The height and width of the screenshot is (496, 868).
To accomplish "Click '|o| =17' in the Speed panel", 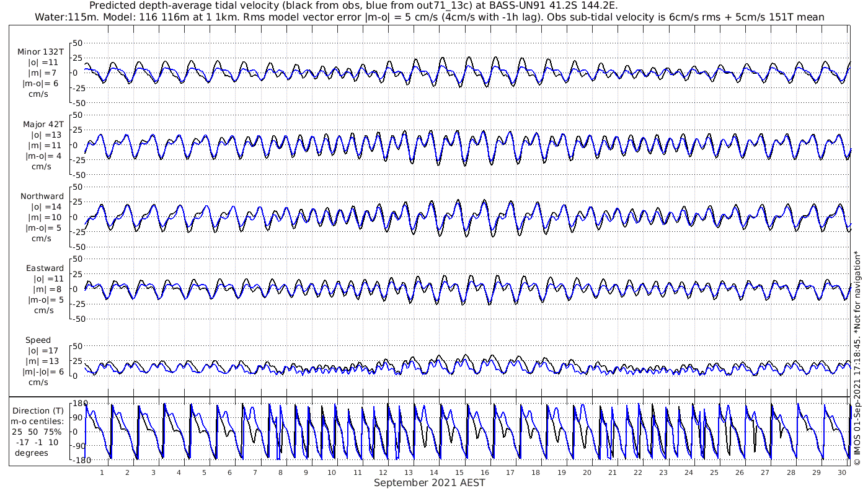I will tap(43, 350).
